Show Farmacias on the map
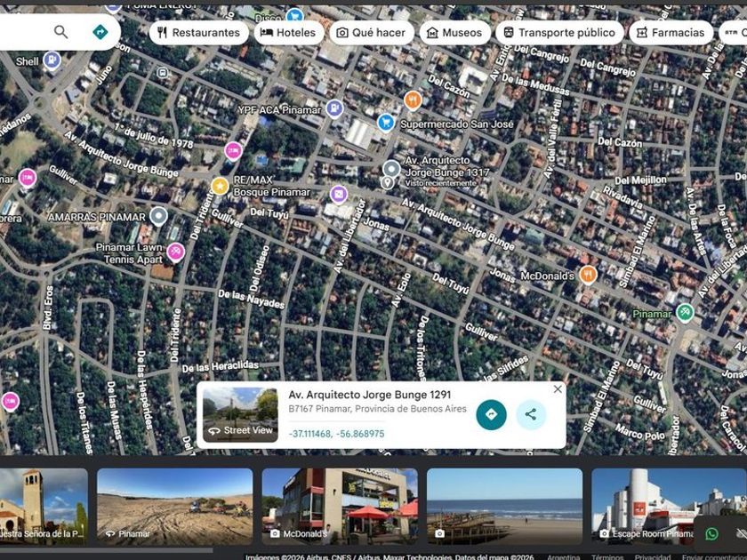The height and width of the screenshot is (560, 747). (671, 32)
